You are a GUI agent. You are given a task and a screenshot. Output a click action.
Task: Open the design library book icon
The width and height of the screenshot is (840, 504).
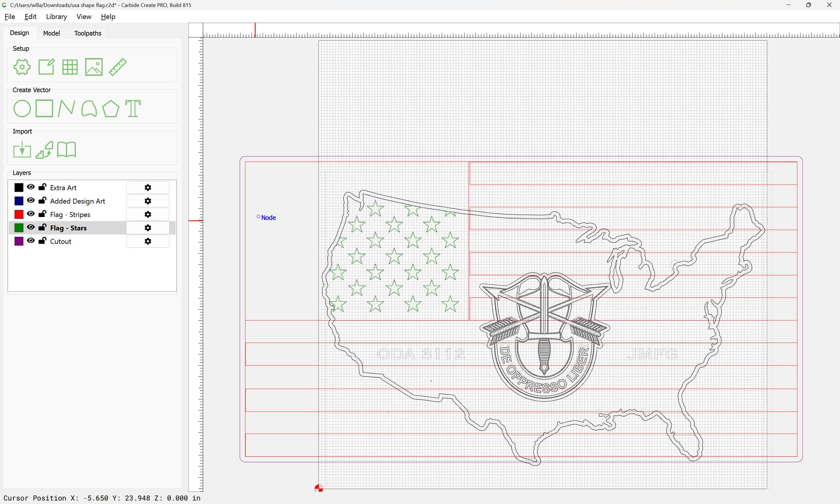(x=66, y=150)
